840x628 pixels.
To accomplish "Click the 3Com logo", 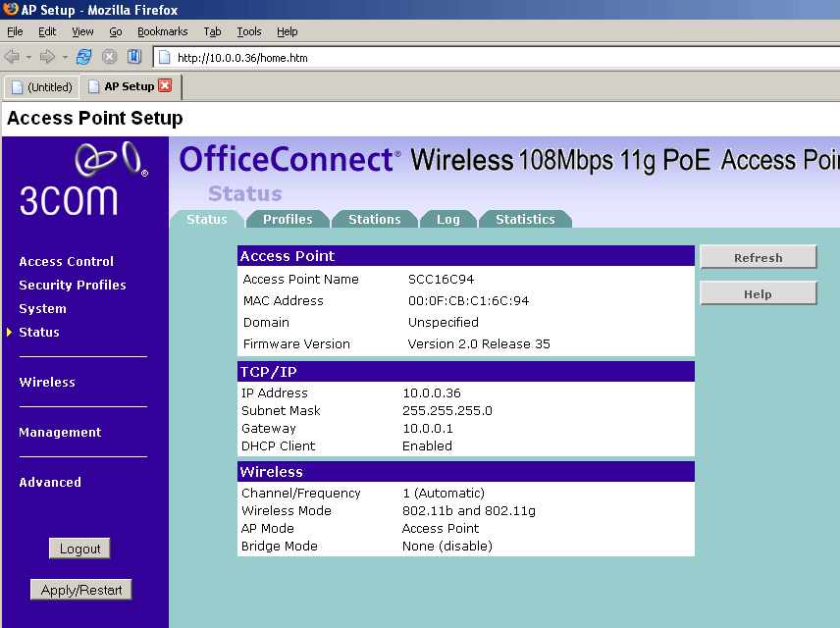I will coord(83,179).
